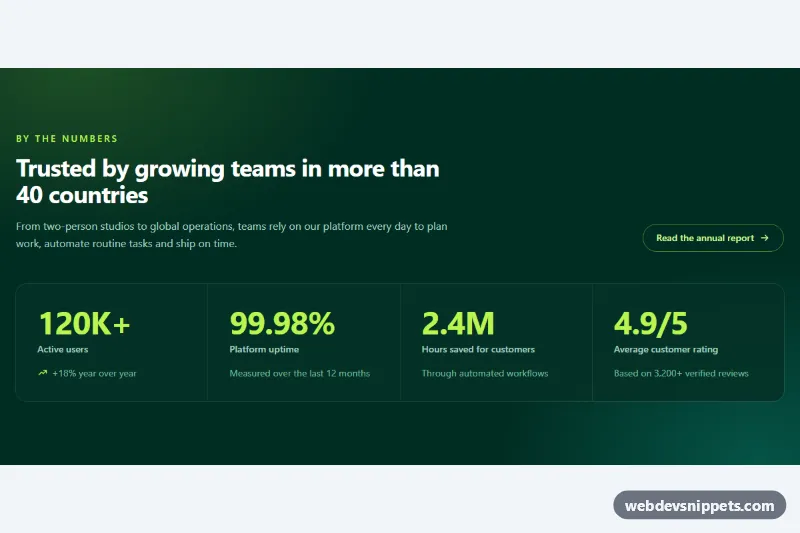Viewport: 800px width, 533px height.
Task: Click the heading 'Trusted by growing teams'
Action: click(228, 182)
